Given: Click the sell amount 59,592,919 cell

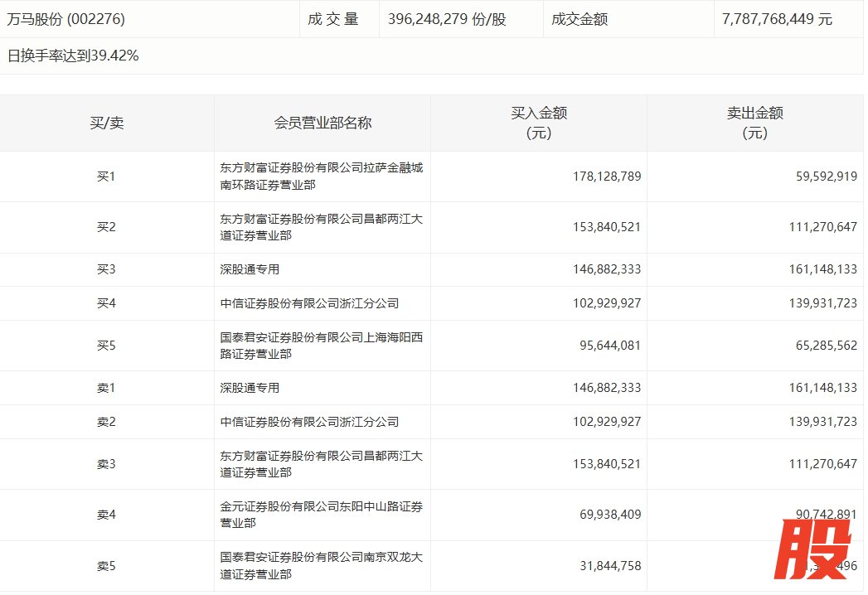Looking at the screenshot, I should point(822,177).
